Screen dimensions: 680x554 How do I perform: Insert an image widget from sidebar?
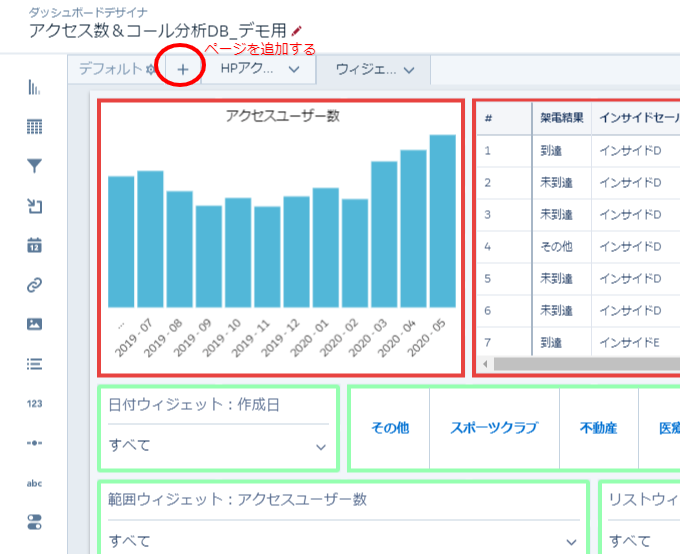(34, 324)
